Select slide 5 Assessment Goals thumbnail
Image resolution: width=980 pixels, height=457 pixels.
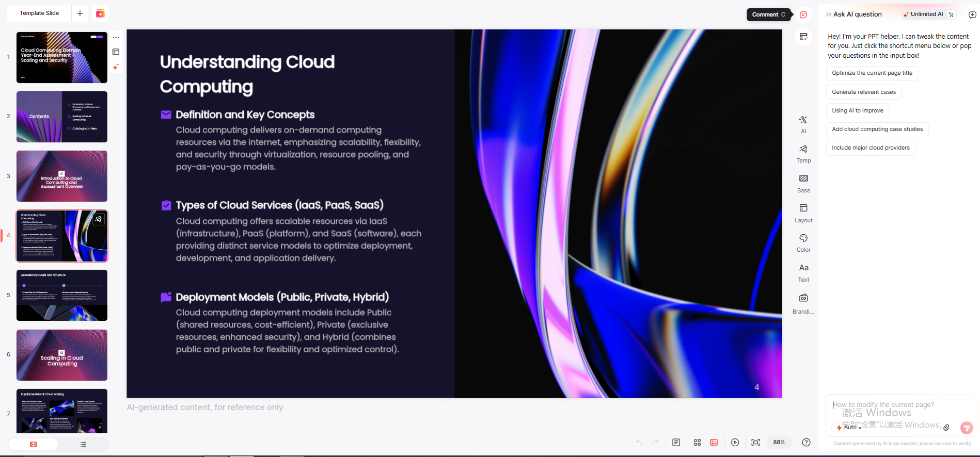coord(62,295)
